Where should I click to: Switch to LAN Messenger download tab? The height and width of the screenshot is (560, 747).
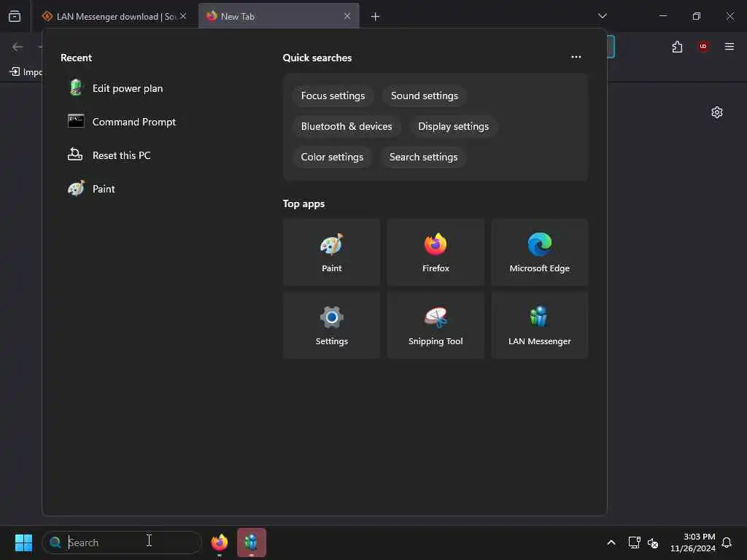coord(116,17)
